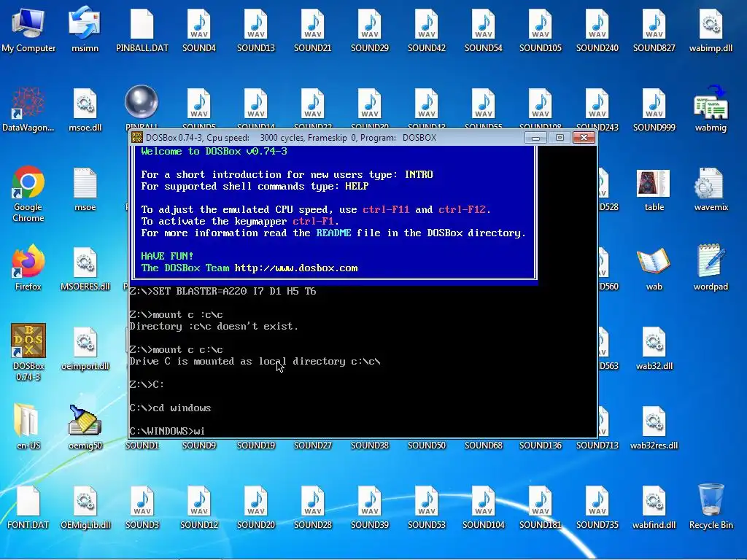This screenshot has width=747, height=560.
Task: Click the 'cd windows' command line
Action: (x=170, y=408)
